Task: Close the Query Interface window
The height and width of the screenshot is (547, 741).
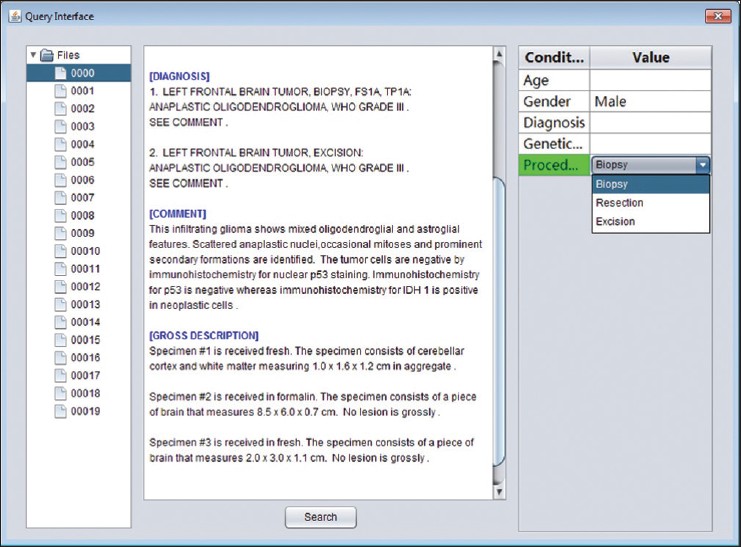Action: 716,15
